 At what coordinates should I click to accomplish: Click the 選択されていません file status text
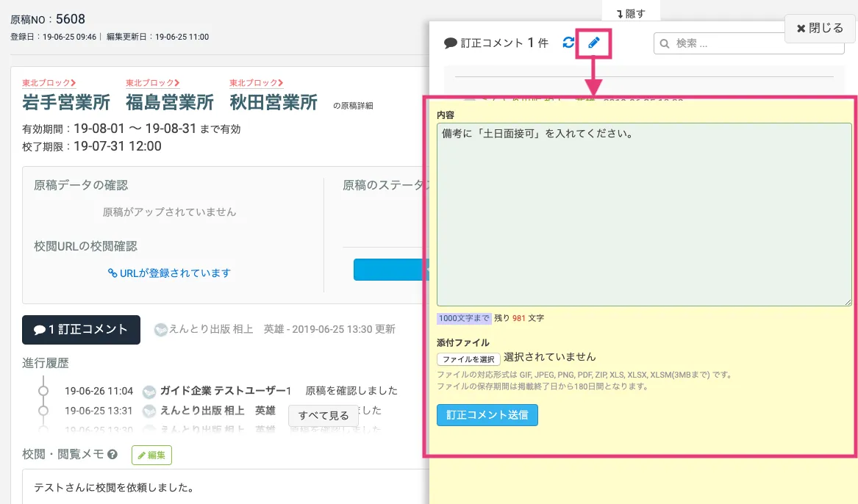coord(549,357)
